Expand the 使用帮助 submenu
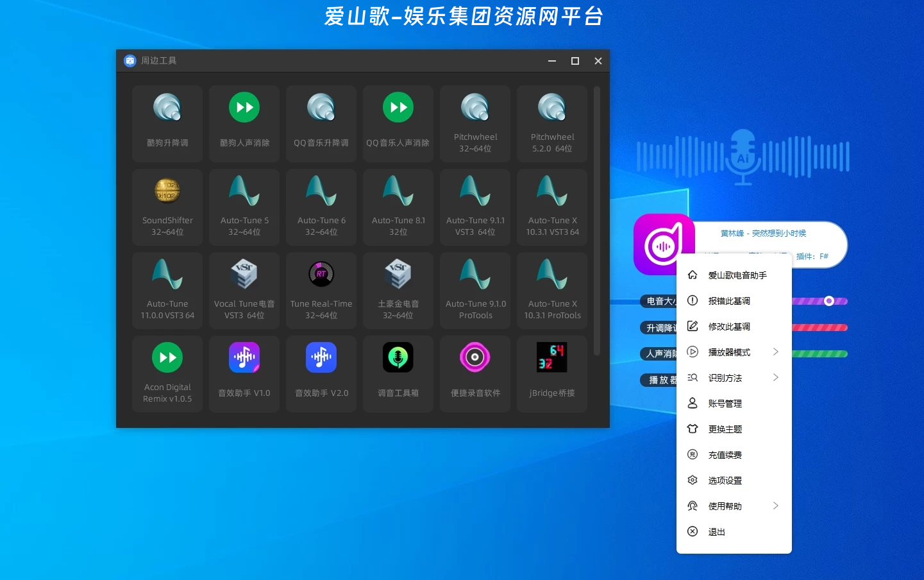The height and width of the screenshot is (580, 924). [725, 506]
